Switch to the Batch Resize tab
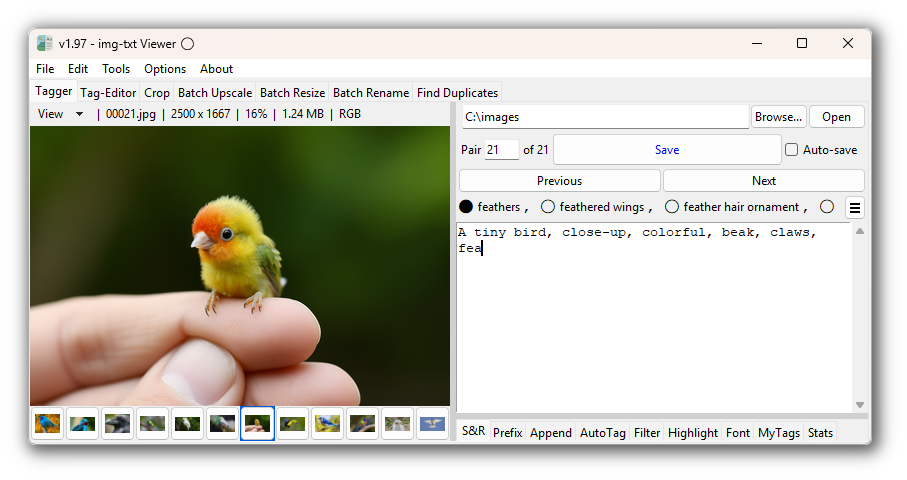Viewport: 907px width, 480px height. 293,93
